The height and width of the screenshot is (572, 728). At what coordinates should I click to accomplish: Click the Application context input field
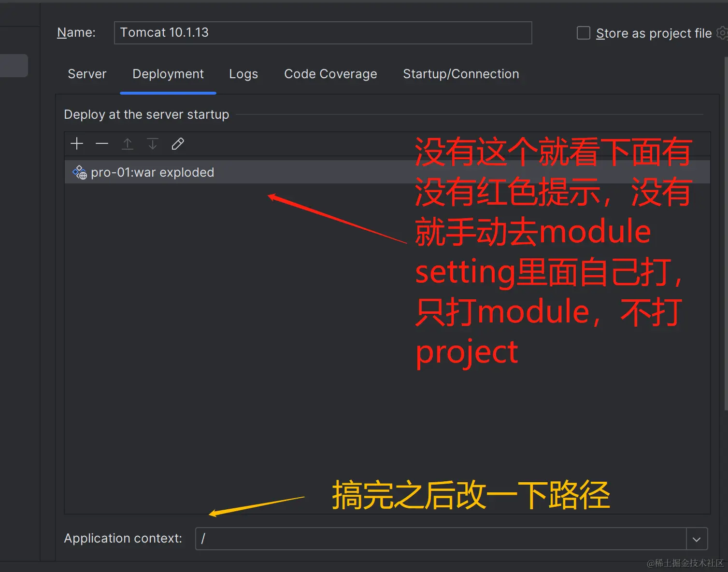coord(441,539)
